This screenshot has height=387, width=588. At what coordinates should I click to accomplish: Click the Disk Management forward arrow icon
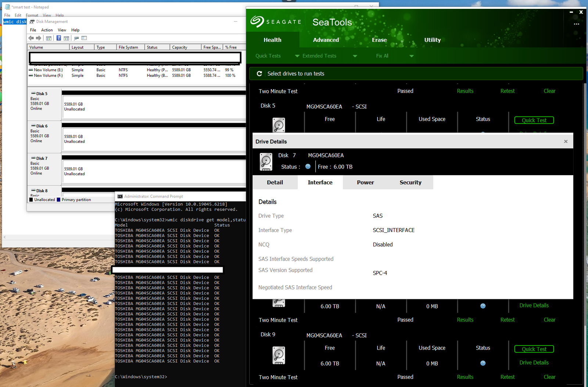click(x=39, y=38)
